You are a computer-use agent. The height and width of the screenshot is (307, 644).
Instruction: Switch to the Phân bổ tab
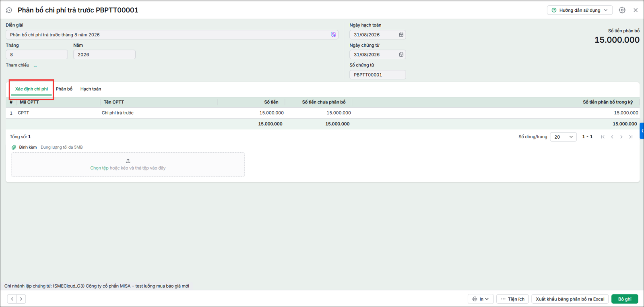pyautogui.click(x=64, y=89)
